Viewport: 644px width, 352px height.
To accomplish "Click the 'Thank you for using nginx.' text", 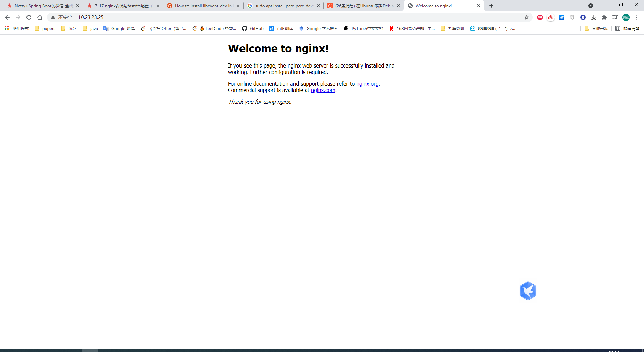I will pyautogui.click(x=260, y=102).
